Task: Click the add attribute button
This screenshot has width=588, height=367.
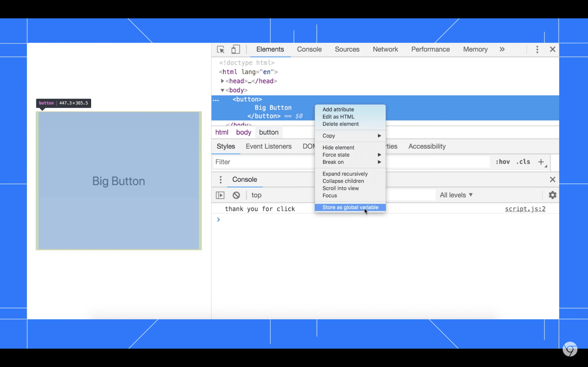Action: (x=338, y=109)
